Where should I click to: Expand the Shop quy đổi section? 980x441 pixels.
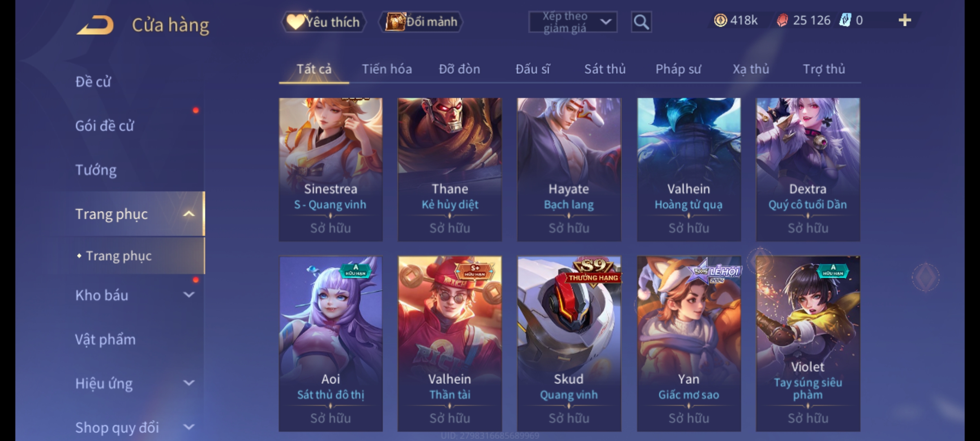pos(189,427)
